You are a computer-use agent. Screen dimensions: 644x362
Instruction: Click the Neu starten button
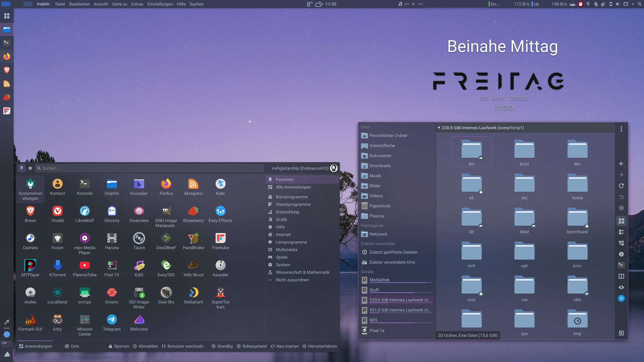click(284, 346)
